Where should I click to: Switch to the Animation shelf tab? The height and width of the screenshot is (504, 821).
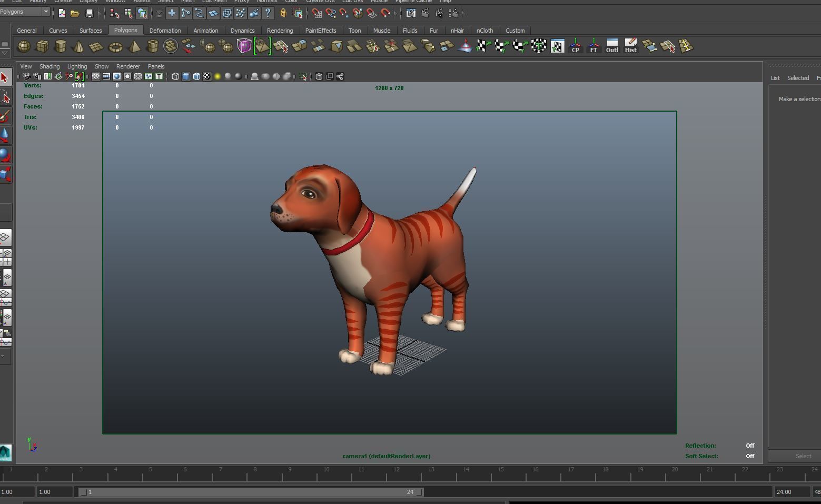click(205, 31)
